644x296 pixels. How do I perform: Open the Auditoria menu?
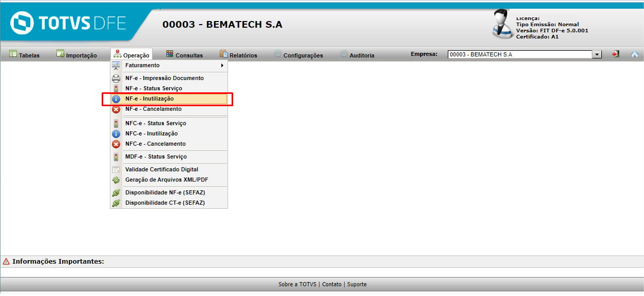pyautogui.click(x=357, y=55)
